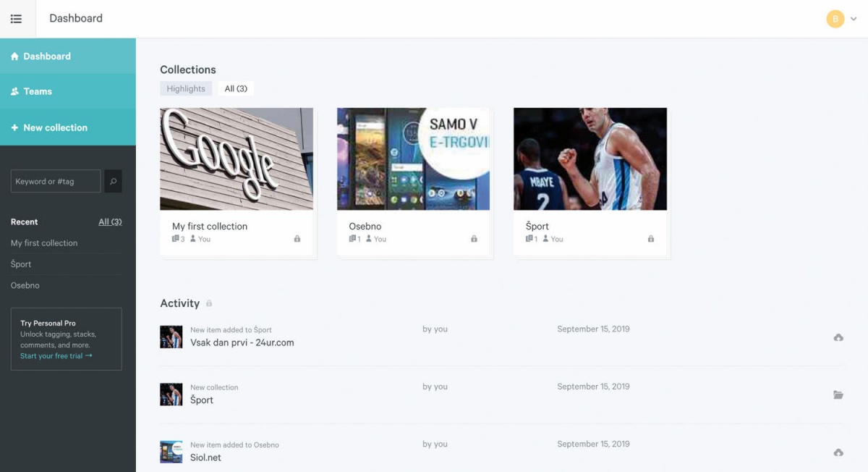
Task: Start your free trial link
Action: point(56,356)
